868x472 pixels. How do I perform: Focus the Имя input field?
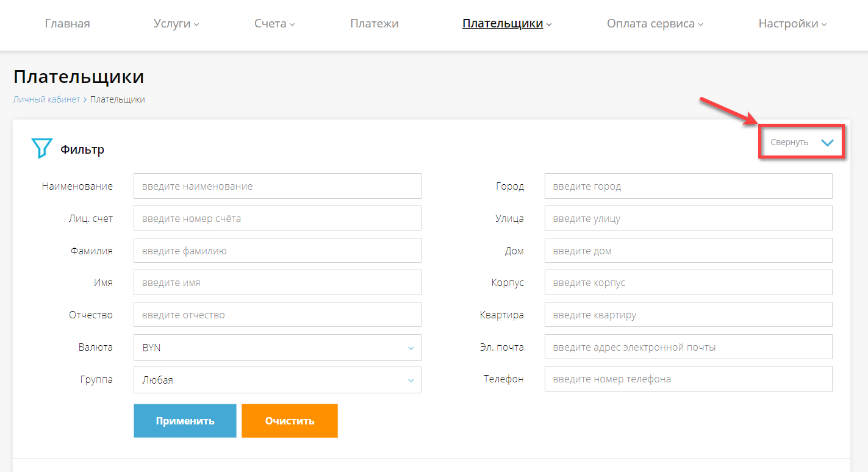278,283
